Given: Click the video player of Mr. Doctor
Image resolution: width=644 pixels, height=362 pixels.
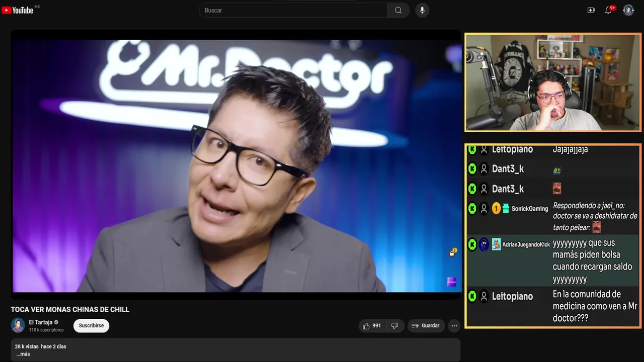Looking at the screenshot, I should click(x=235, y=165).
